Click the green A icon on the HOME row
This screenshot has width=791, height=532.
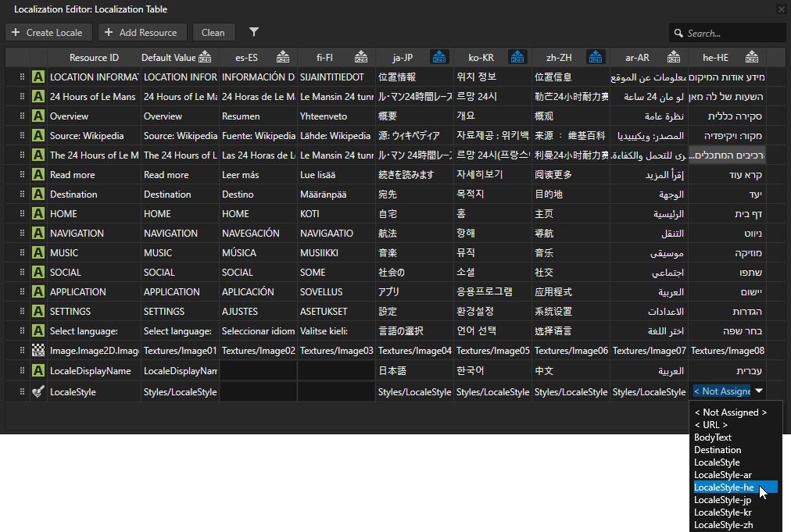[38, 213]
